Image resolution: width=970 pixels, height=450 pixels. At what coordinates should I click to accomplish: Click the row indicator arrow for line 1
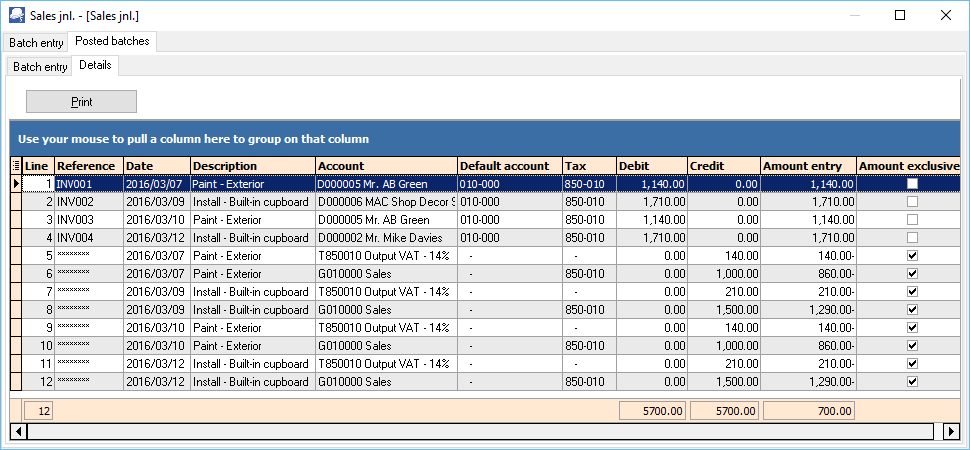click(x=15, y=184)
